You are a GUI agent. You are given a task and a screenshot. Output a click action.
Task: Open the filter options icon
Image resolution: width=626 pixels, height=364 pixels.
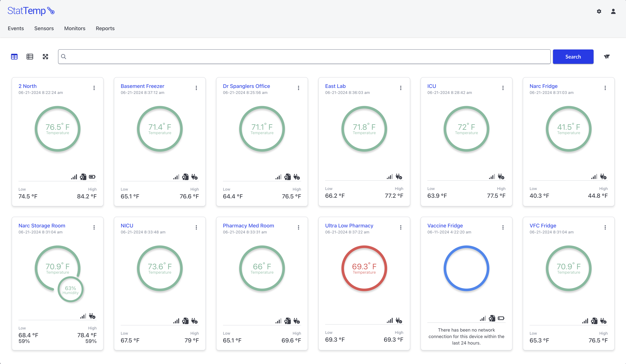pyautogui.click(x=607, y=57)
